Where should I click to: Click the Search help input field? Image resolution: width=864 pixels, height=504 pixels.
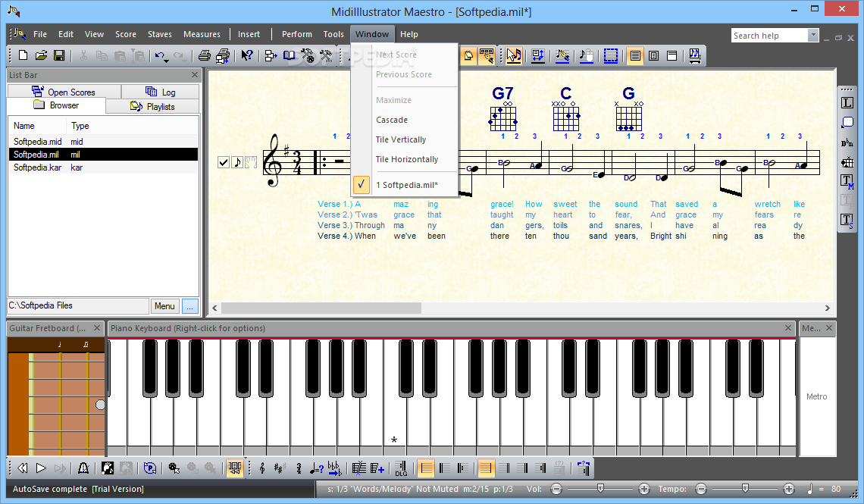tap(770, 36)
